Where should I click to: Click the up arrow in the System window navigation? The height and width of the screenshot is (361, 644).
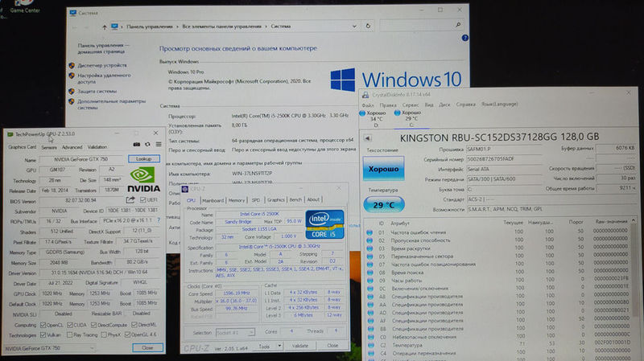pyautogui.click(x=105, y=27)
